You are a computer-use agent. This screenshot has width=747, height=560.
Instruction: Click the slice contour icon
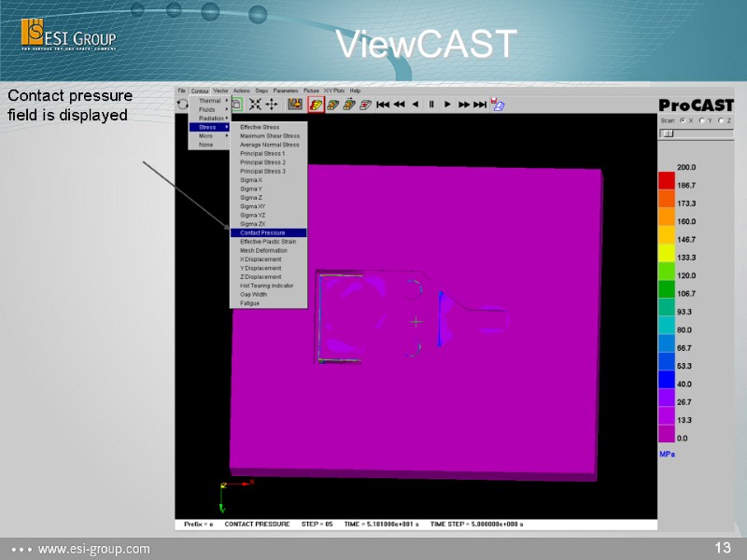click(333, 105)
